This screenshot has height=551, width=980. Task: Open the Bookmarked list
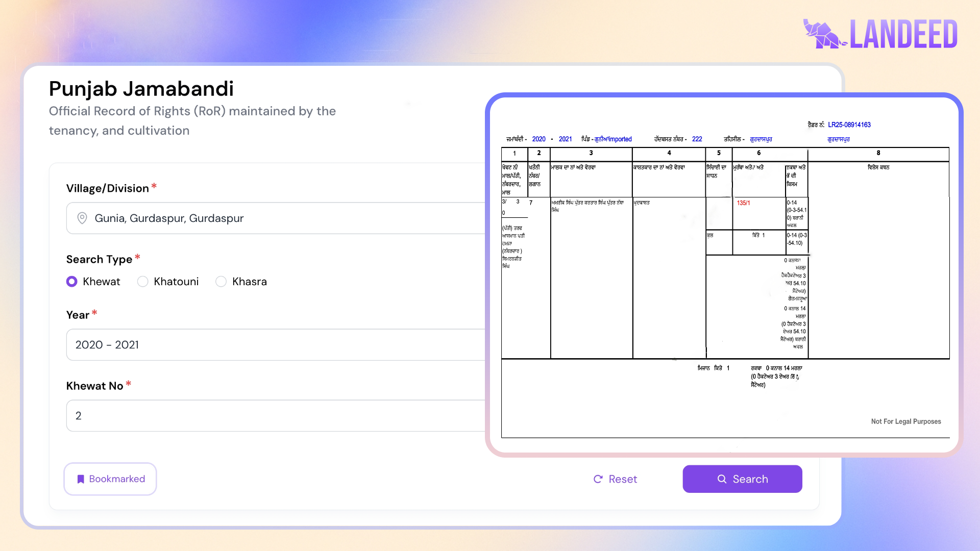[110, 479]
